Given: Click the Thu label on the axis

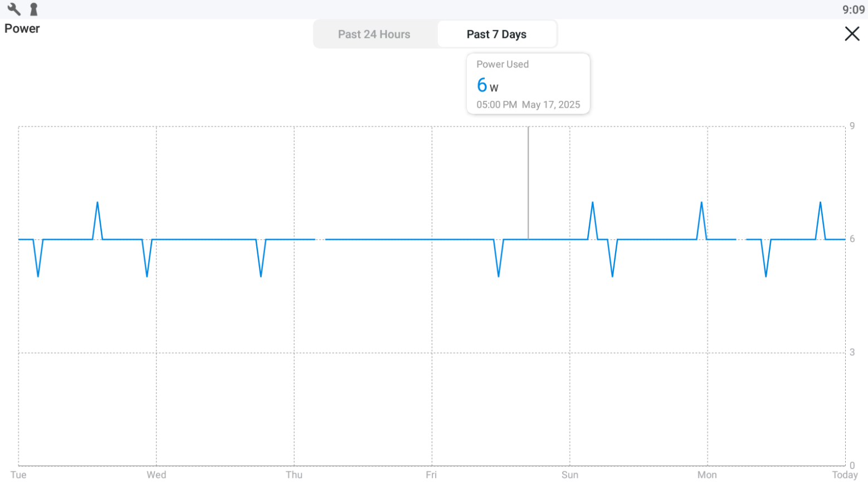Looking at the screenshot, I should tap(294, 475).
